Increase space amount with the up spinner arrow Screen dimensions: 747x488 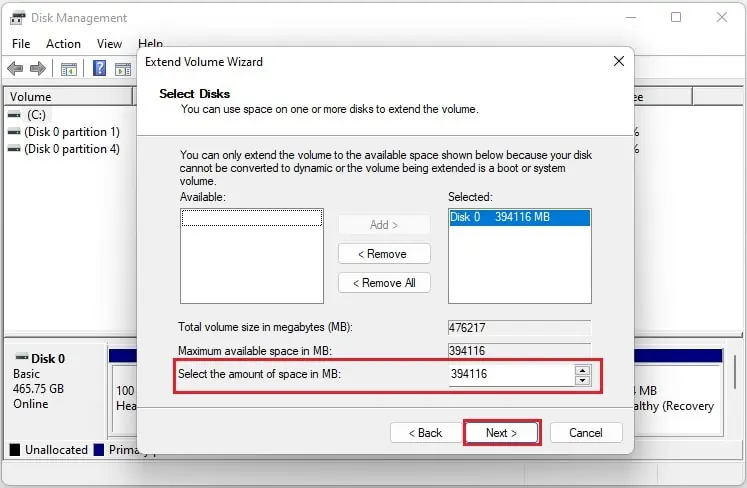pyautogui.click(x=582, y=370)
